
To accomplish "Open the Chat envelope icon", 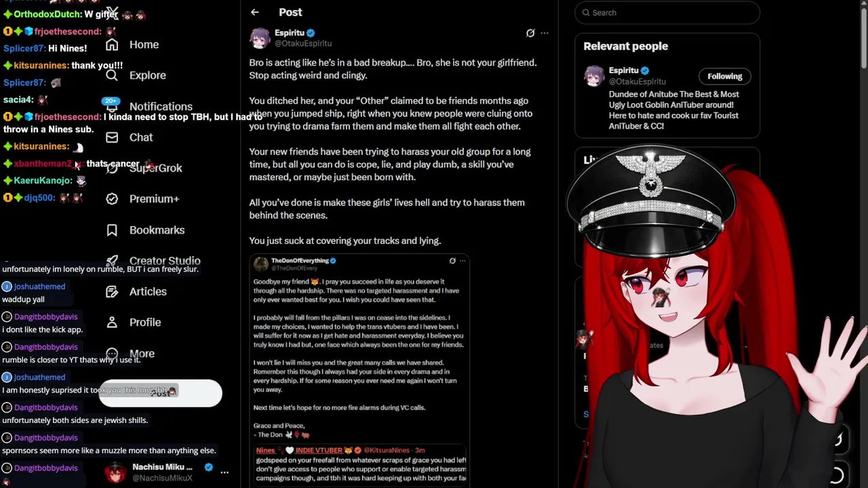I will pos(112,137).
